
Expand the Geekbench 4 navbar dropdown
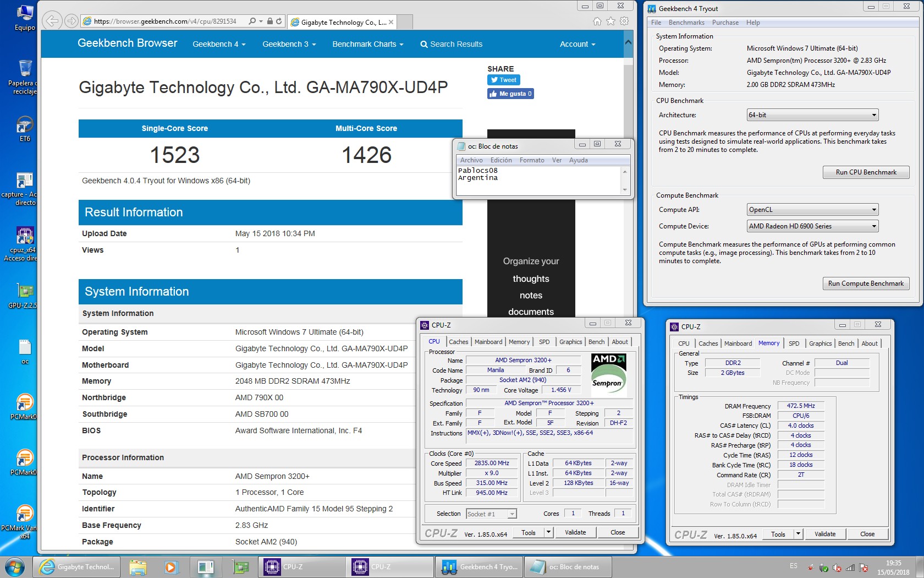tap(219, 44)
